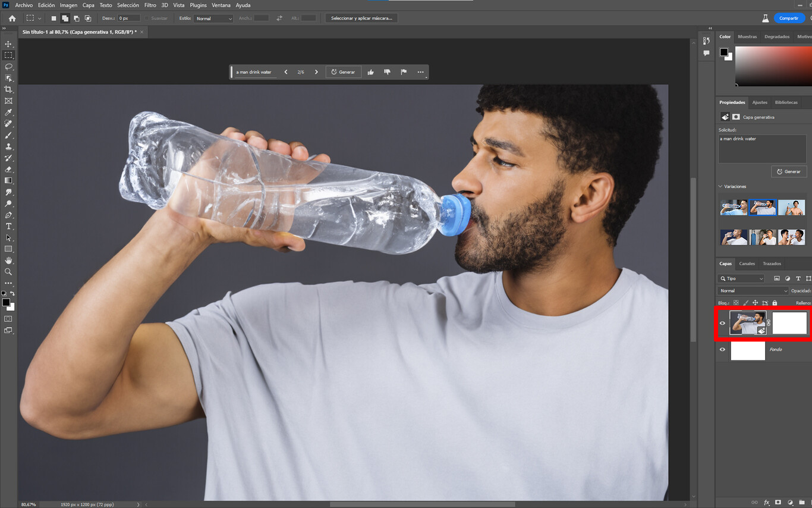Open the layer filter Tipo dropdown
Viewport: 812px width, 508px height.
pos(741,278)
